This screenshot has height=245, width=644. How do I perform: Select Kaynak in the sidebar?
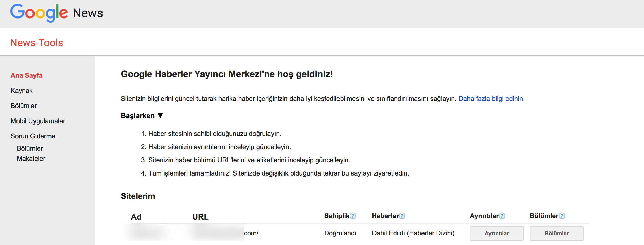(x=22, y=91)
